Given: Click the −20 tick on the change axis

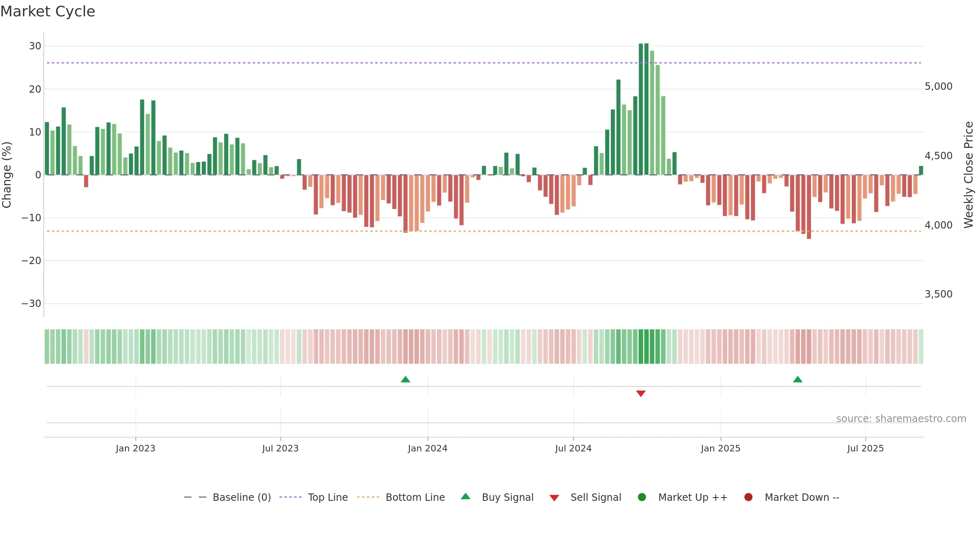Looking at the screenshot, I should pos(31,261).
